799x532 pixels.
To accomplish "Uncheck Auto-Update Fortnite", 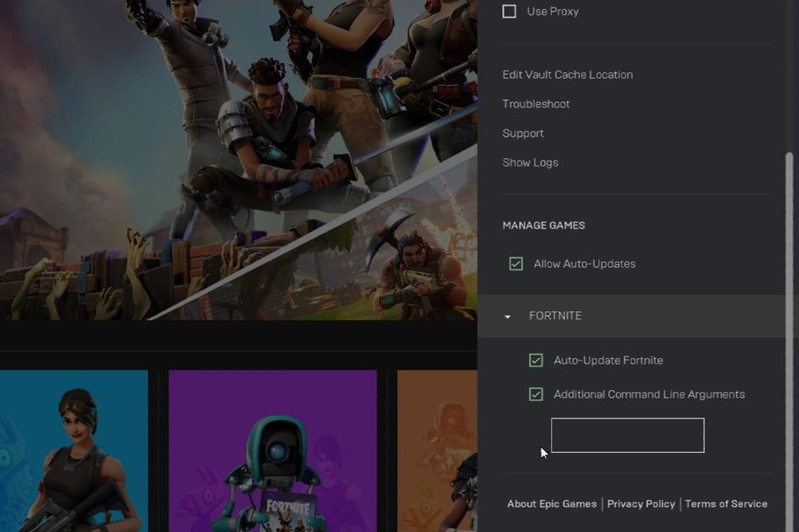I will point(536,361).
